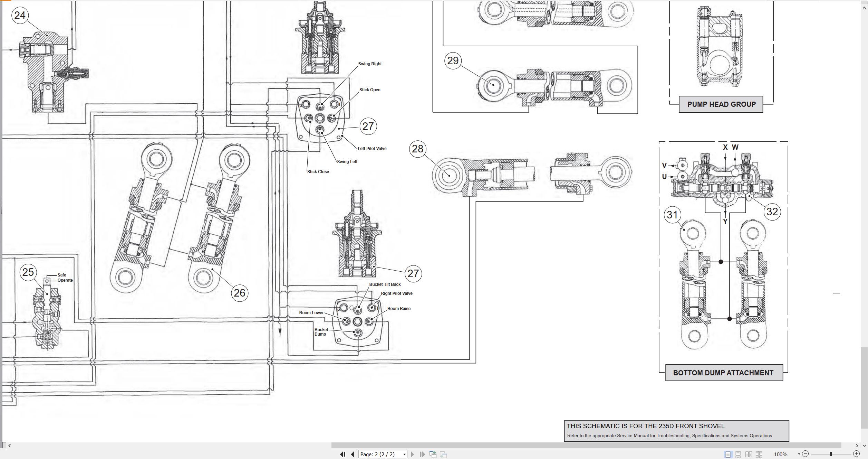Click the Stick Open label
868x459 pixels.
click(370, 90)
